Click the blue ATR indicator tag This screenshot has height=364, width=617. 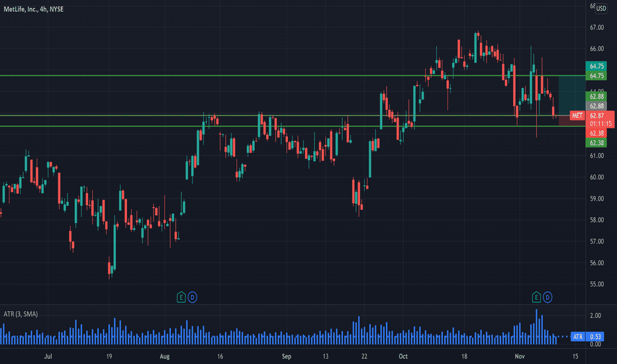[578, 336]
